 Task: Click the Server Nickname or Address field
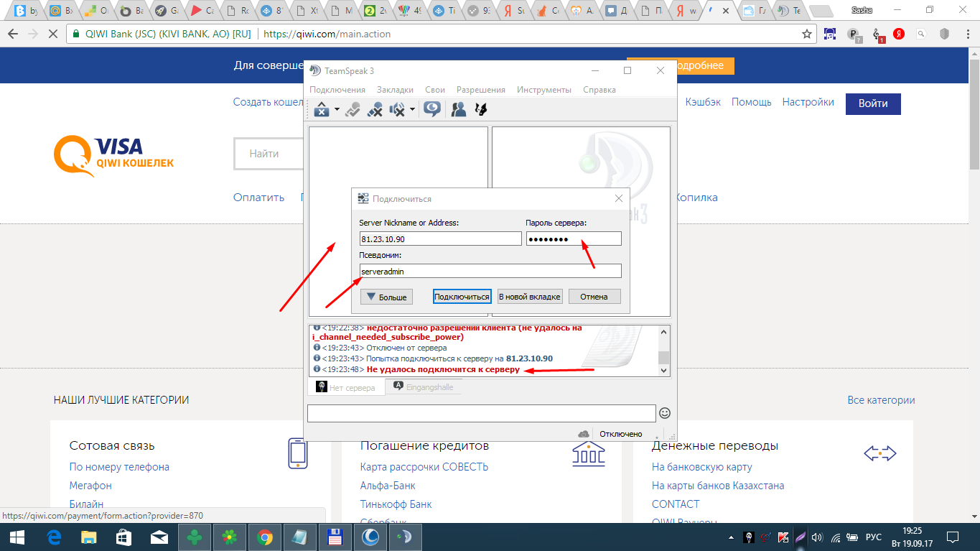pos(440,239)
